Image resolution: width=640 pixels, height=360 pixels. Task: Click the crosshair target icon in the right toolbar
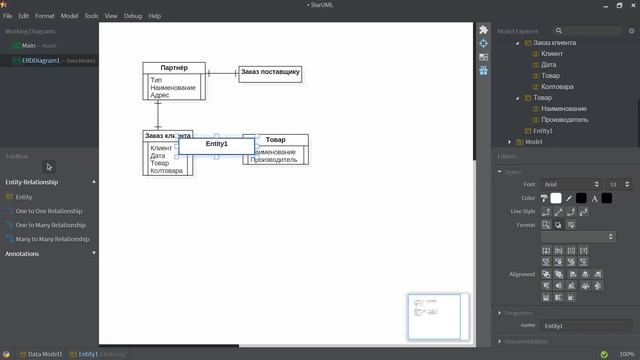coord(483,43)
